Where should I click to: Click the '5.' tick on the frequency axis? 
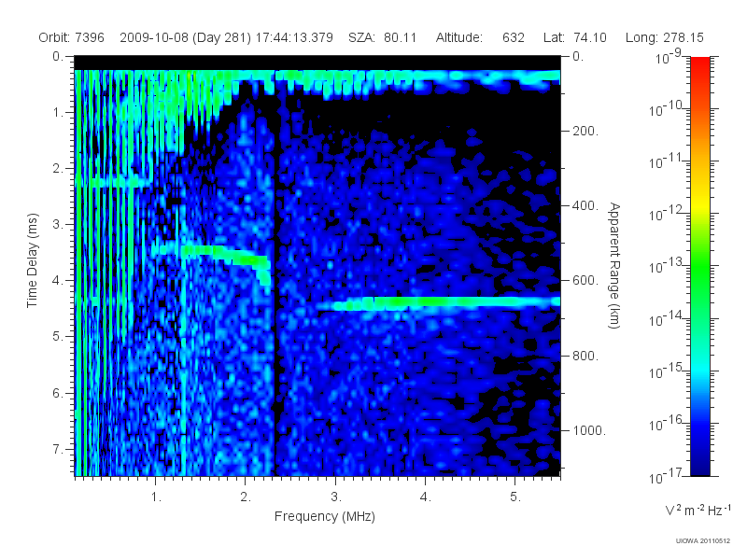[515, 497]
